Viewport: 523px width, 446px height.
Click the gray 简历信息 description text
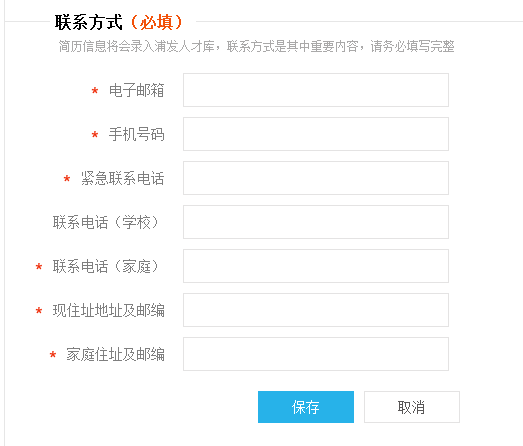[256, 46]
